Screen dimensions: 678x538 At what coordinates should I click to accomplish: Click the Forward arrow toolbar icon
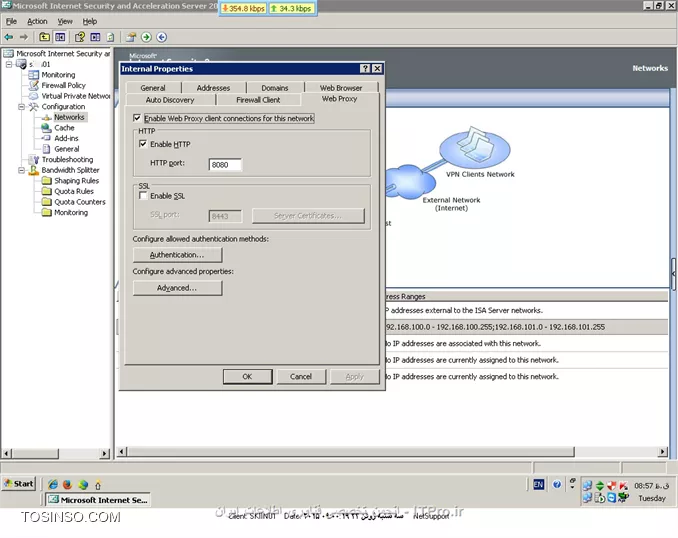(x=24, y=37)
